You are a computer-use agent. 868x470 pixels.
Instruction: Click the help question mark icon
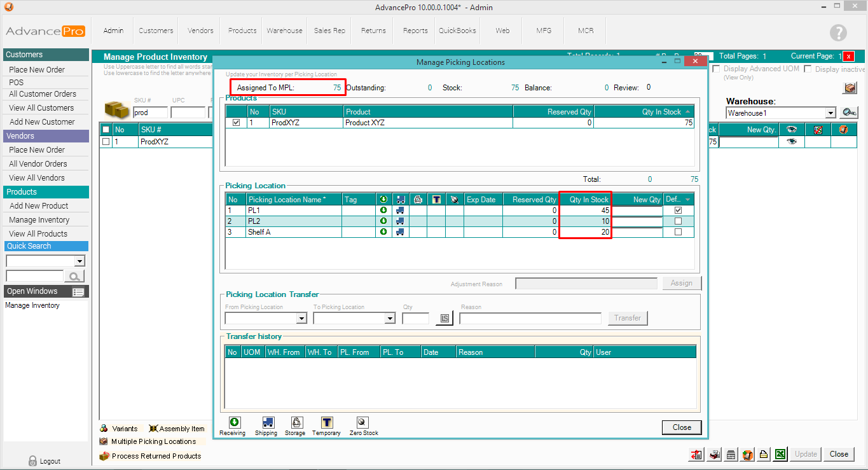click(x=838, y=33)
